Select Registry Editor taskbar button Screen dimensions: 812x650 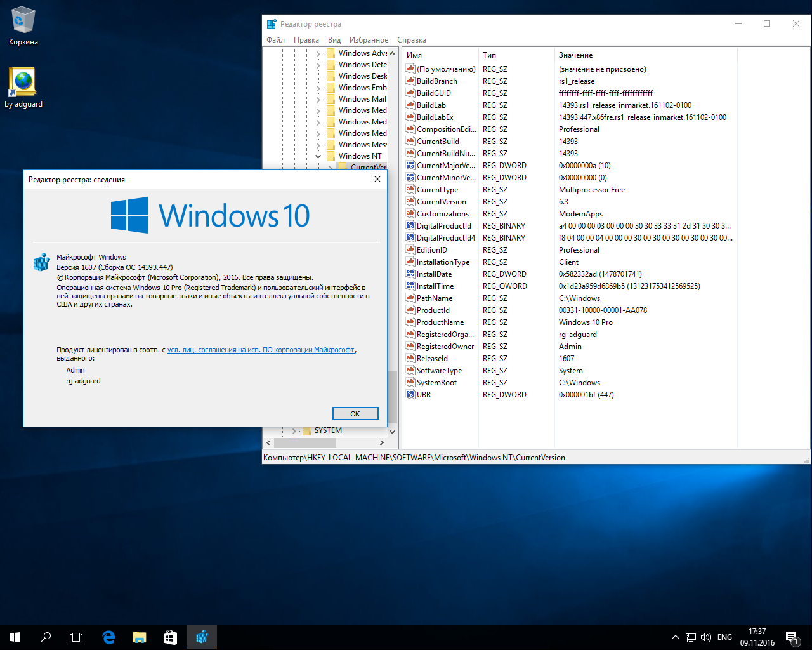coord(202,637)
